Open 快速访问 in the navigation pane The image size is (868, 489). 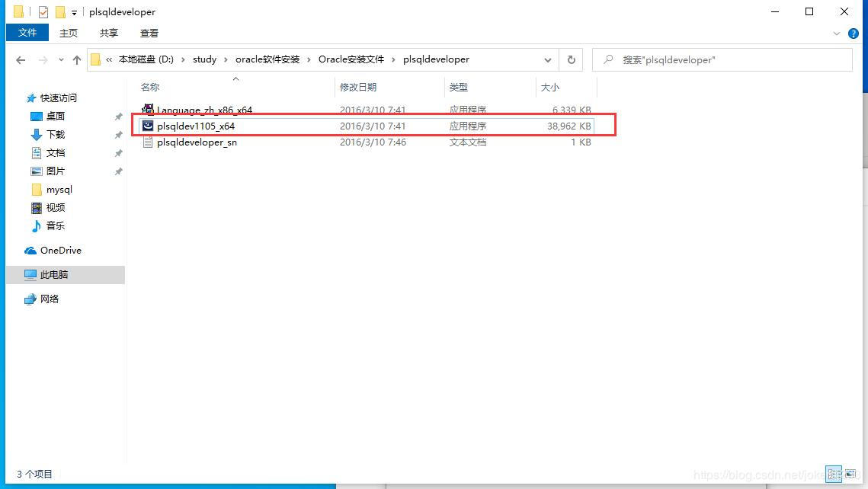point(58,98)
